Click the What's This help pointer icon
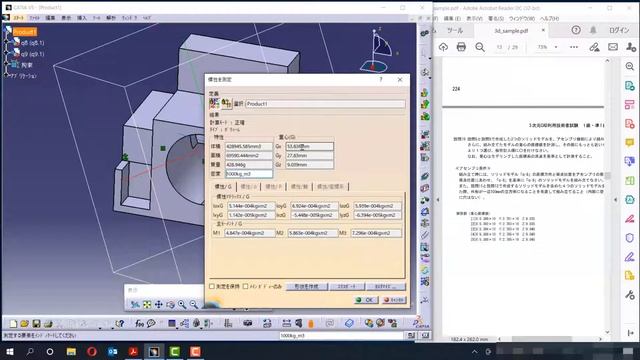Viewport: 640px width, 360px height. point(119,324)
